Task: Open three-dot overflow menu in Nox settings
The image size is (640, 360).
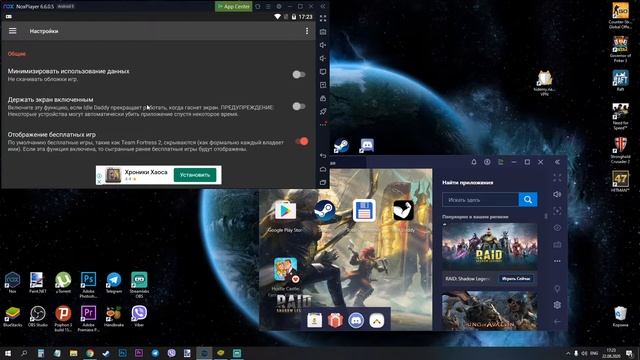Action: click(x=307, y=31)
